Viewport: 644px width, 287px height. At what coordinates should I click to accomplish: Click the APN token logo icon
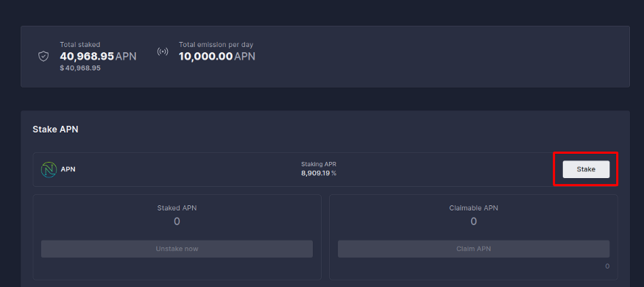(49, 169)
